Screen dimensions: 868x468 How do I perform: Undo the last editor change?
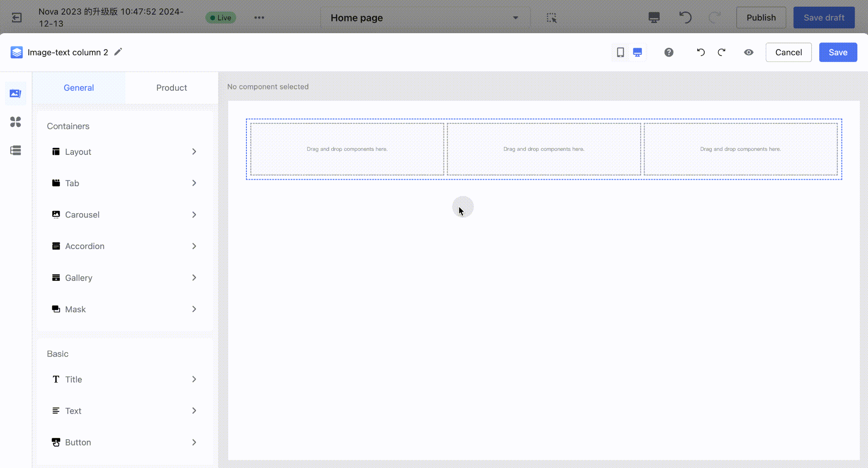pyautogui.click(x=701, y=52)
